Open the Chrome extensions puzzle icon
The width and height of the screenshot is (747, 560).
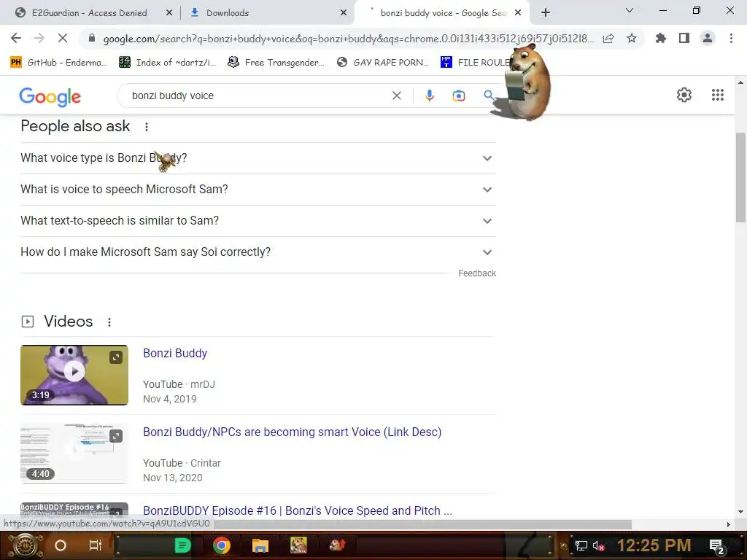[x=660, y=38]
